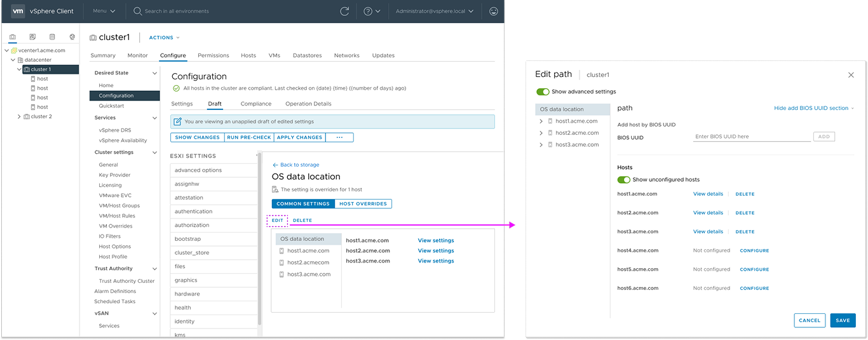Viewport: 868px width, 340px height.
Task: Close the Edit path dialog
Action: (851, 75)
